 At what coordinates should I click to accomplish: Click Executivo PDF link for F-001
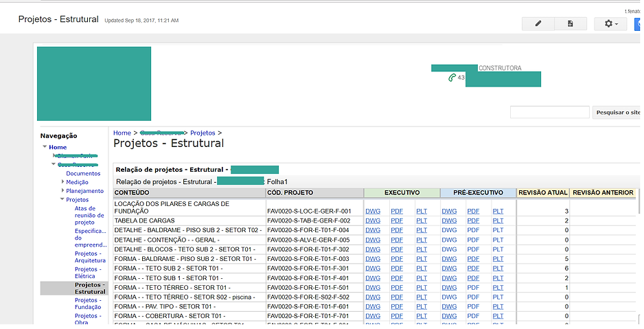point(397,211)
